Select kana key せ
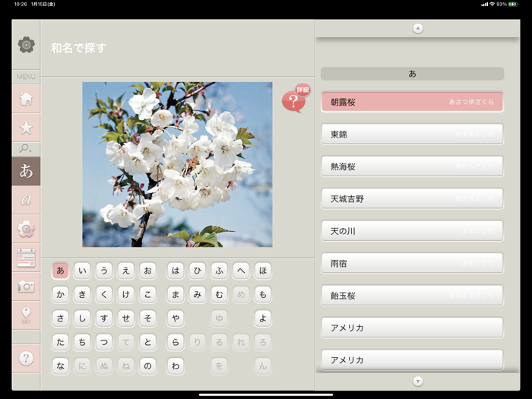This screenshot has height=399, width=532. [126, 318]
